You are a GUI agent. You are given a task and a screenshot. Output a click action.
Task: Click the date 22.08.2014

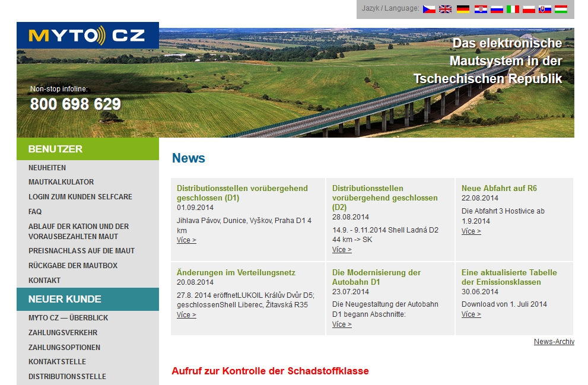click(479, 198)
